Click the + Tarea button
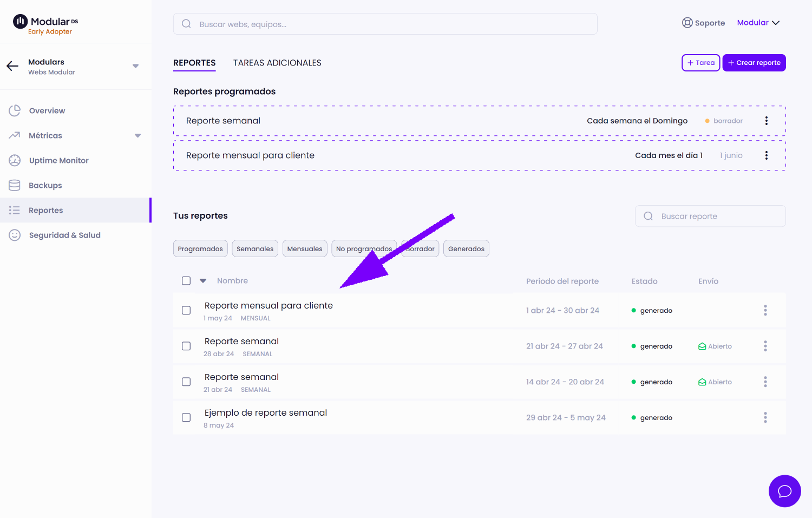 click(701, 63)
